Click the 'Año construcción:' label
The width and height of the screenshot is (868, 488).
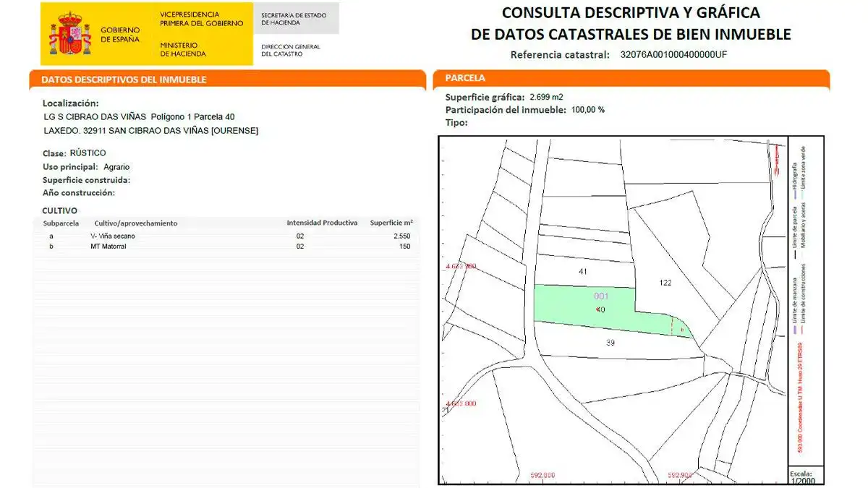[x=79, y=193]
